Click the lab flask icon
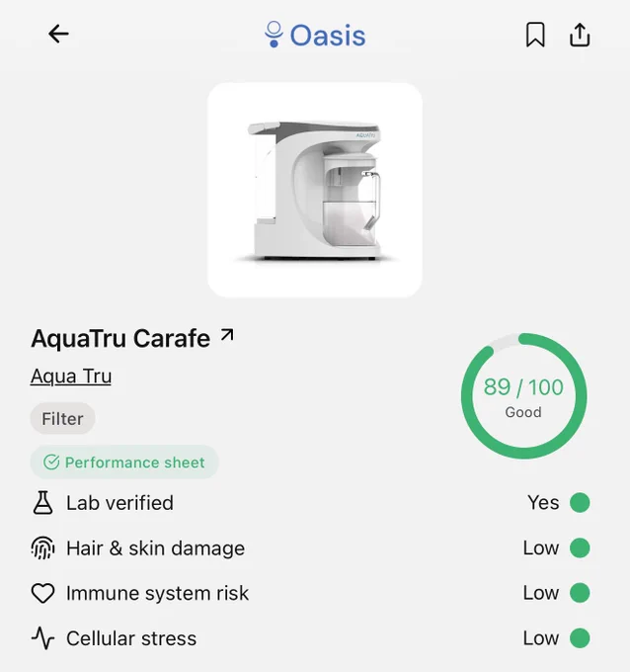 [x=42, y=503]
